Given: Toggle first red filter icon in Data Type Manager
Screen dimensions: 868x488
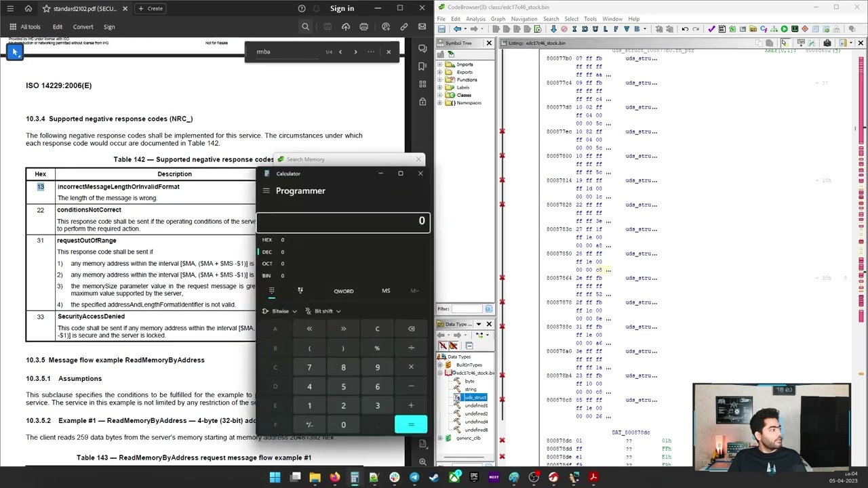Looking at the screenshot, I should 443,346.
